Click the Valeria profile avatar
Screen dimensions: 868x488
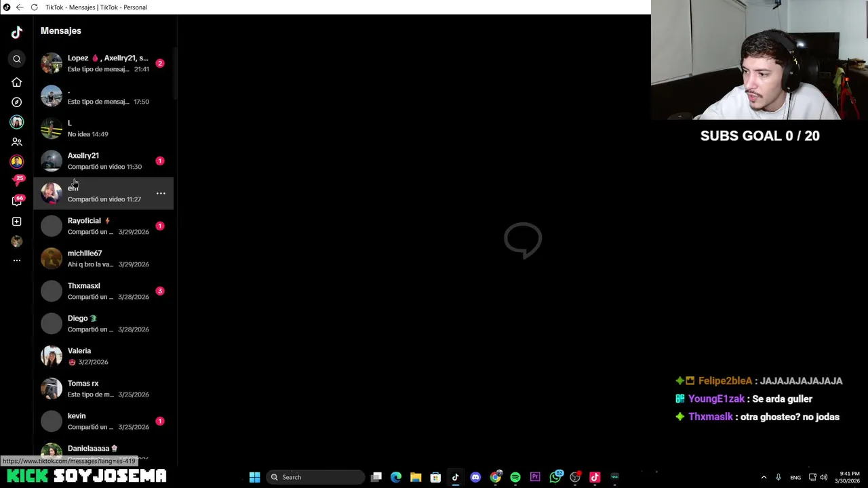[52, 356]
